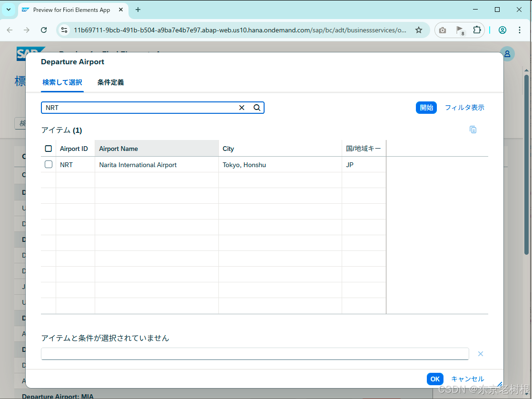532x399 pixels.
Task: Open the Chrome profile menu
Action: (502, 30)
